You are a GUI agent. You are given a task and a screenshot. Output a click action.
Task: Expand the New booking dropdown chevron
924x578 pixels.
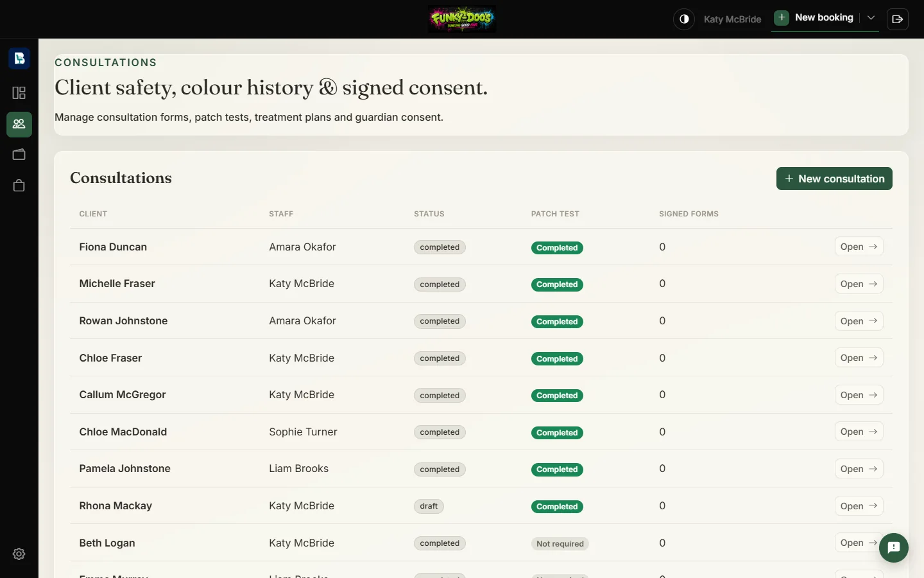pyautogui.click(x=871, y=18)
